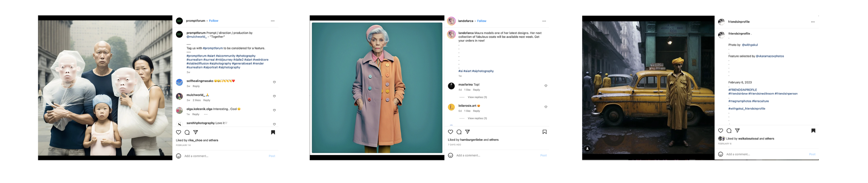The image size is (868, 183).
Task: Open the @withgokul photographer link
Action: [750, 45]
